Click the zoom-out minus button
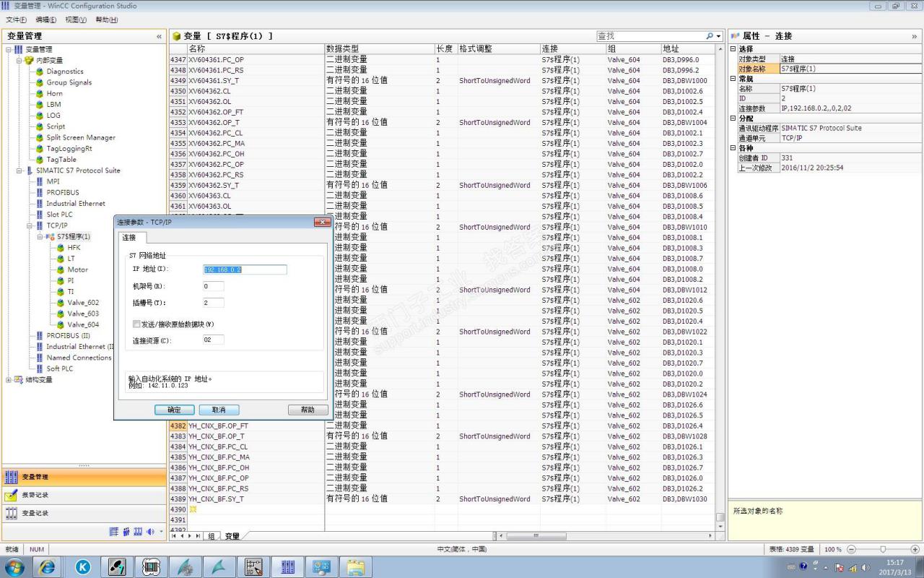Viewport: 924px width, 578px height. [851, 550]
